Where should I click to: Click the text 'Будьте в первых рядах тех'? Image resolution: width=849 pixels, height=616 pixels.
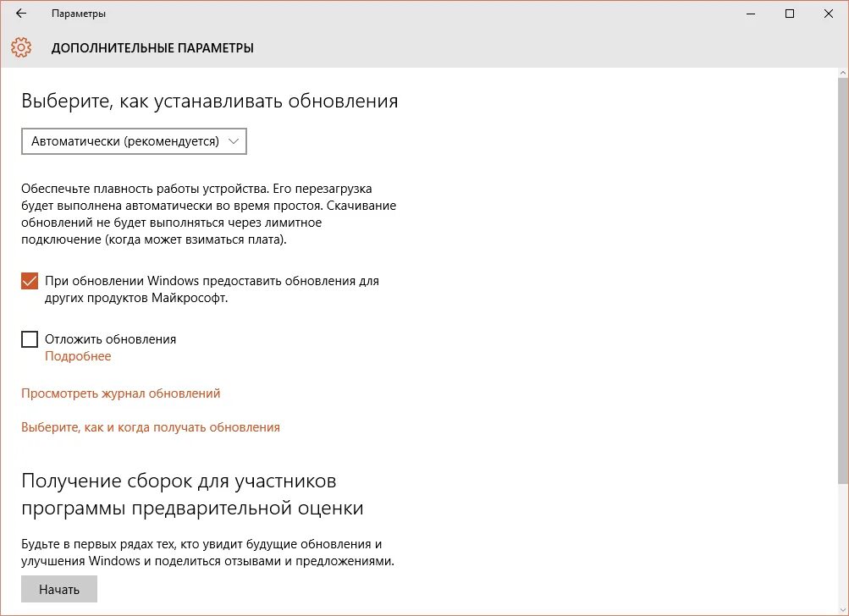tap(208, 553)
